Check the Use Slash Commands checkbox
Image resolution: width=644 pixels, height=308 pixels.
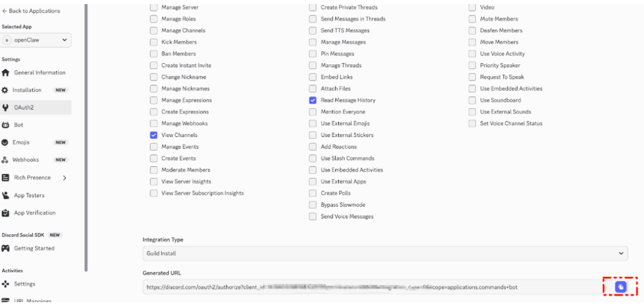[313, 158]
